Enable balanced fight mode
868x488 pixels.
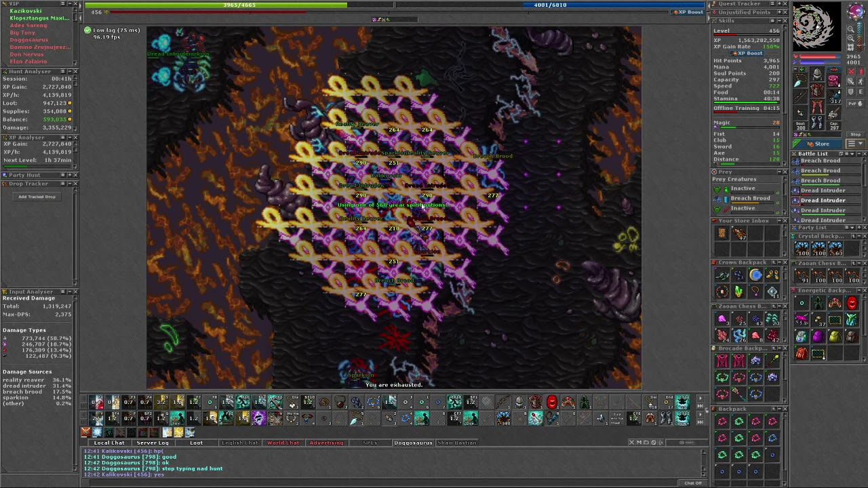pos(851,81)
